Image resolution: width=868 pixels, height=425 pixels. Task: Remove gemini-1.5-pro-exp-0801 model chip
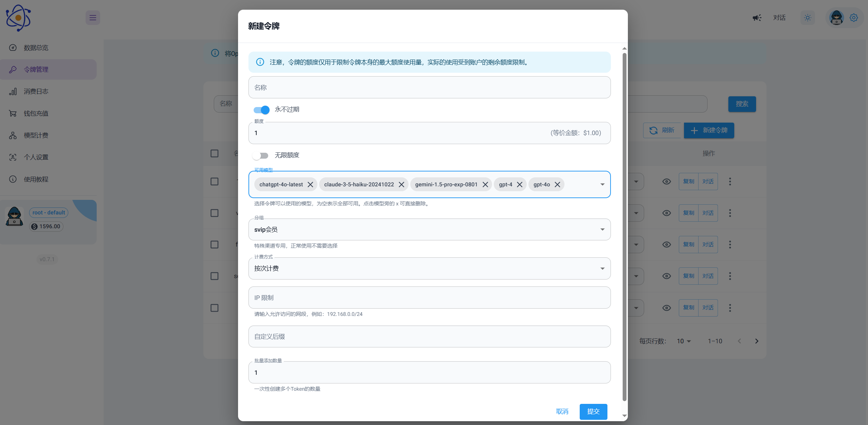pos(485,185)
